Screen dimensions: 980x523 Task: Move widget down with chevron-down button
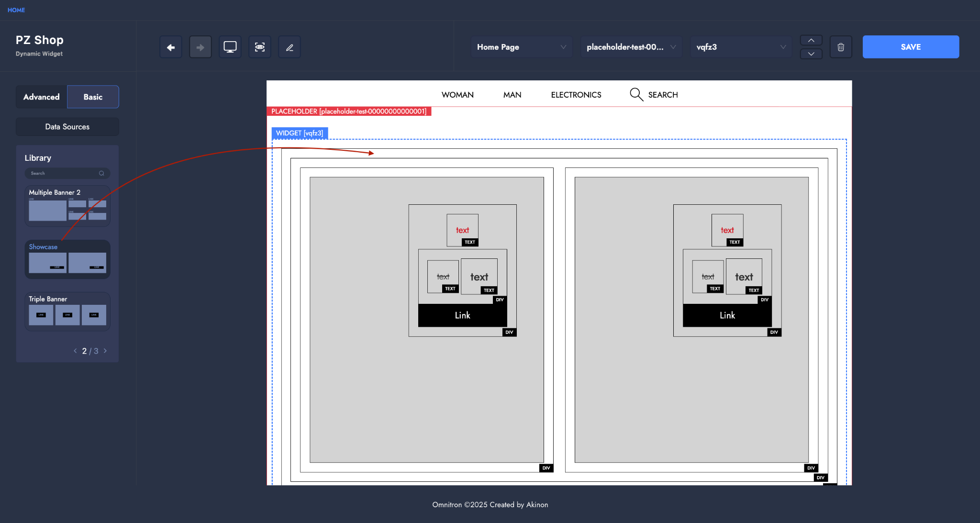(x=811, y=54)
